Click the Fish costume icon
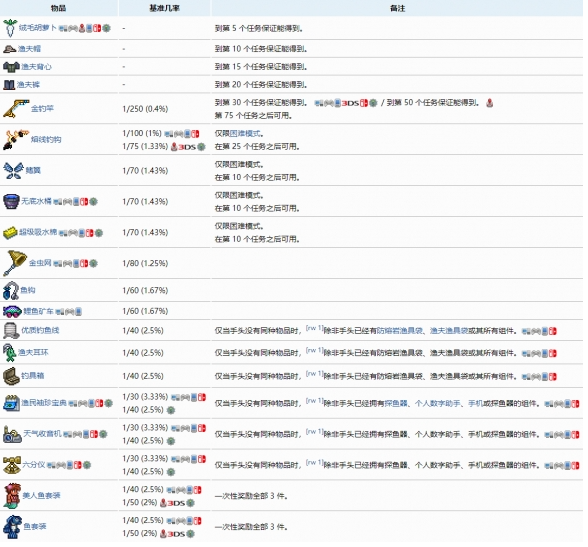This screenshot has height=547, width=588. pos(12,527)
